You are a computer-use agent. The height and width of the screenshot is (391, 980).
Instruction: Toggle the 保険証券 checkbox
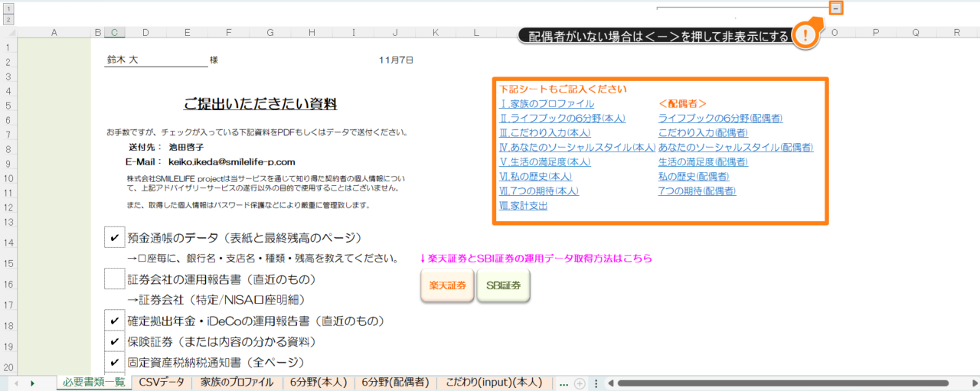pyautogui.click(x=114, y=341)
